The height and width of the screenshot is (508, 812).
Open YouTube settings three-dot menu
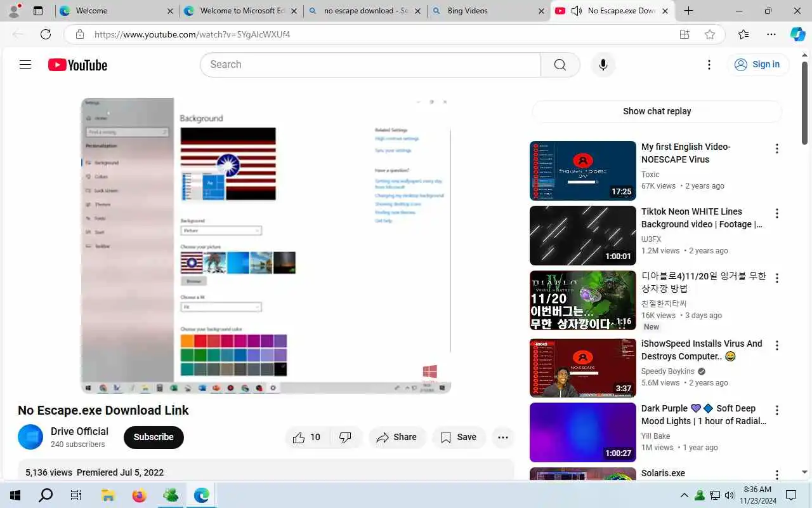[709, 65]
